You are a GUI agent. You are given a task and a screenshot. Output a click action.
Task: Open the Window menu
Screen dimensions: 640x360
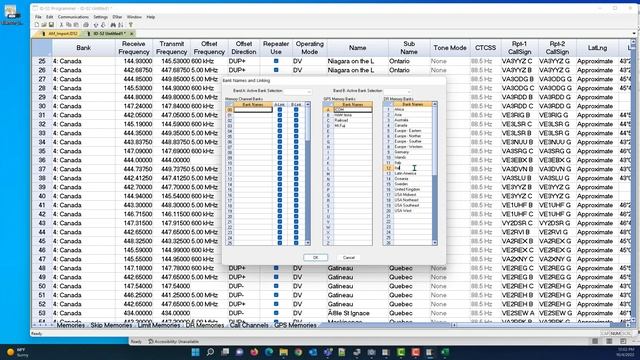[134, 17]
